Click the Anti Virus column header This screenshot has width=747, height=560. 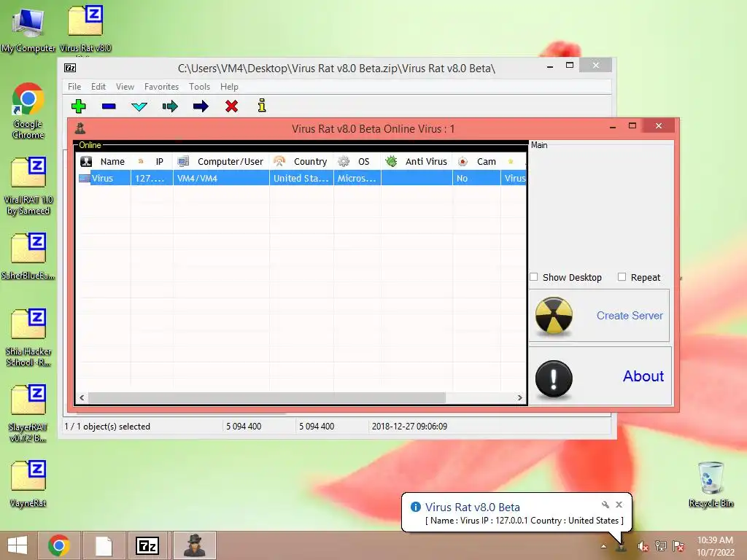click(417, 161)
